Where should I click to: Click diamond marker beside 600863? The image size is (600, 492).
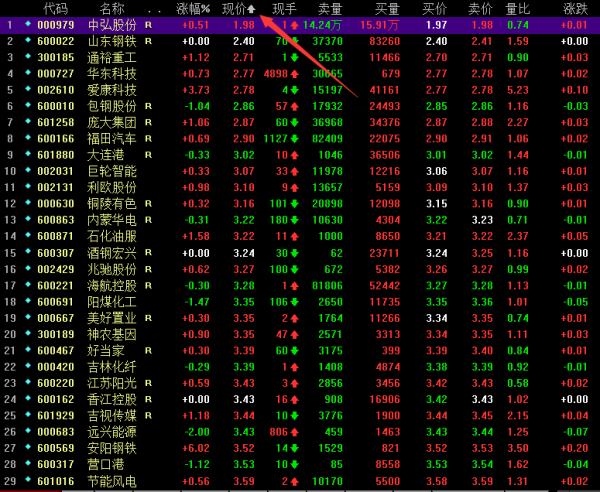(x=28, y=219)
